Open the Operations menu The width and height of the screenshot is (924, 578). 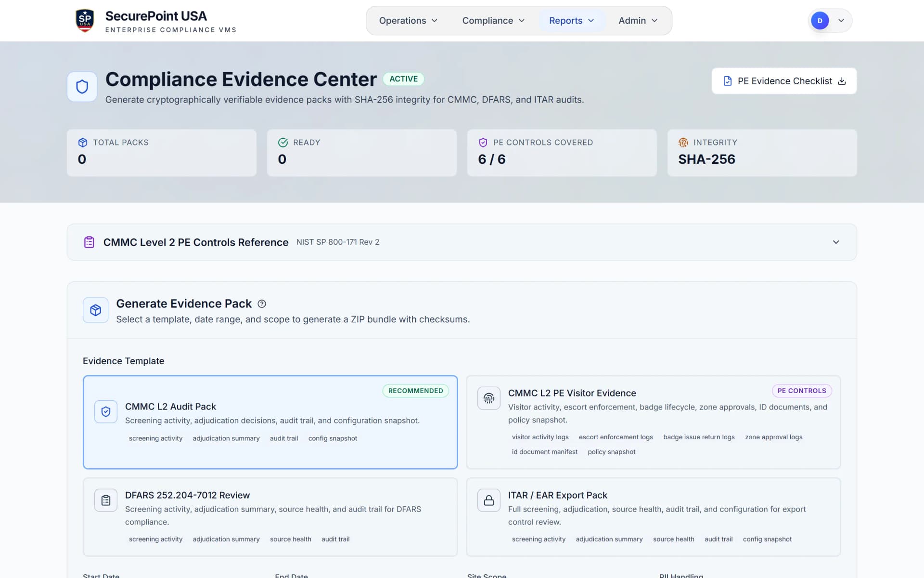coord(408,21)
